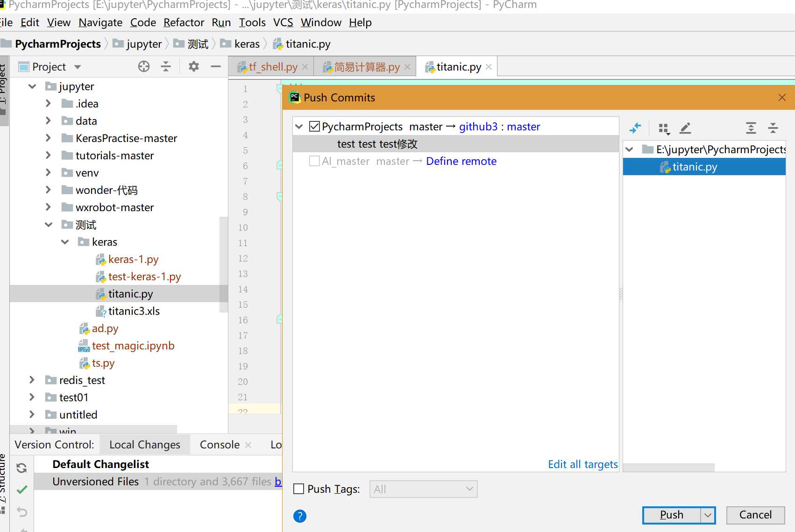The height and width of the screenshot is (532, 795).
Task: Click the sync/merge icon in Push Commits toolbar
Action: coord(635,128)
